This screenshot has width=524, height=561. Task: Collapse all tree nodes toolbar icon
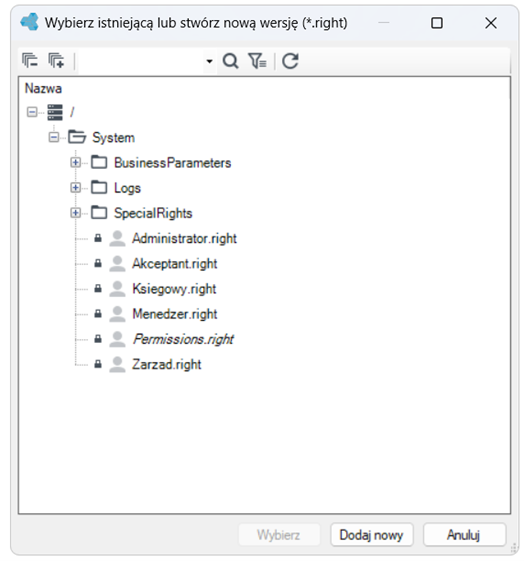point(30,60)
